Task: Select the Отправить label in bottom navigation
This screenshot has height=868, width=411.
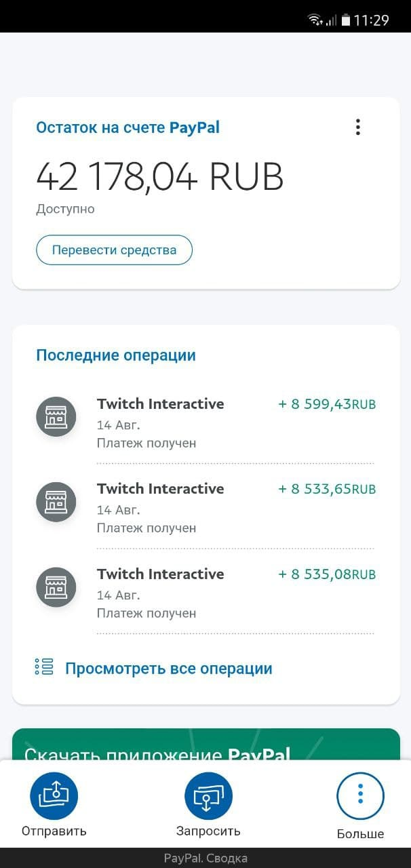Action: (54, 830)
